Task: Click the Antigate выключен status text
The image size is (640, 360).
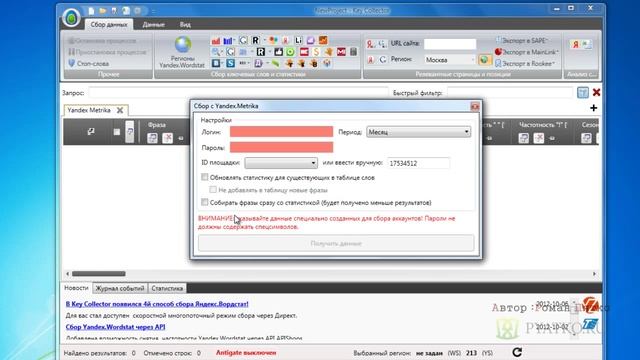Action: pyautogui.click(x=246, y=352)
